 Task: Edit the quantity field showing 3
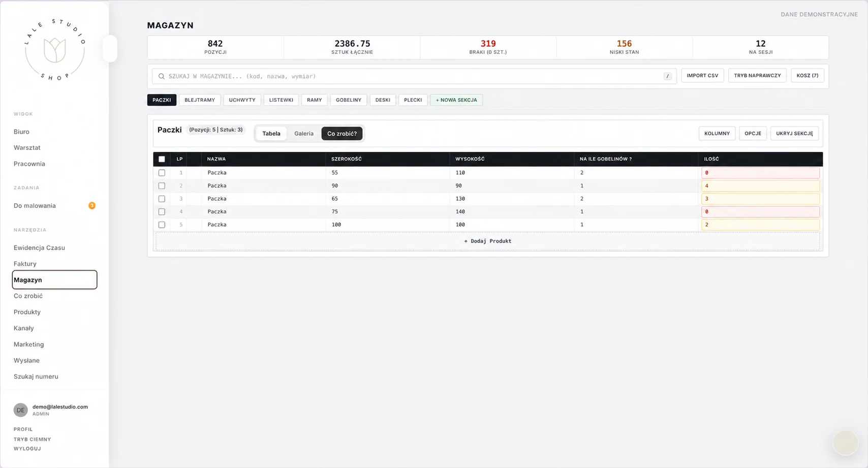(x=760, y=199)
